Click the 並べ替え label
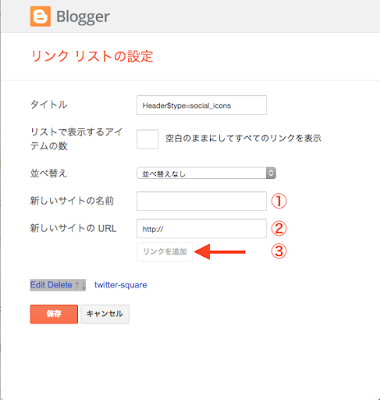Image resolution: width=380 pixels, height=400 pixels. [x=49, y=173]
